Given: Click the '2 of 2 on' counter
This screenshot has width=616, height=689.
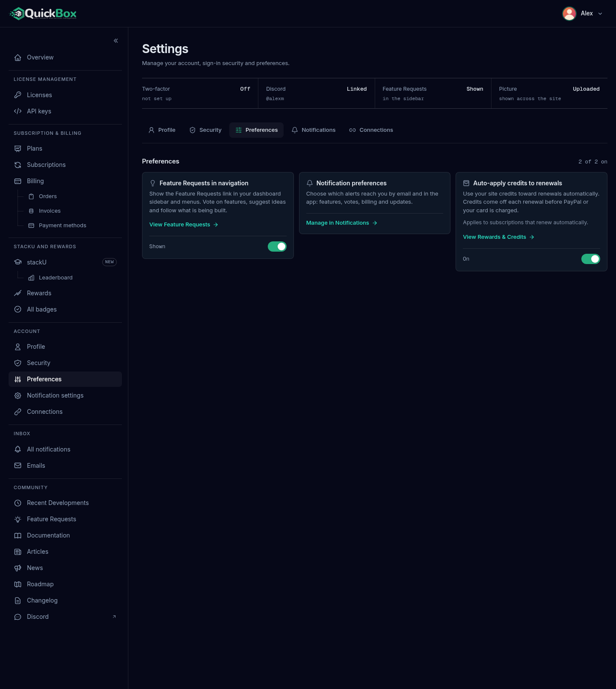Looking at the screenshot, I should coord(593,162).
